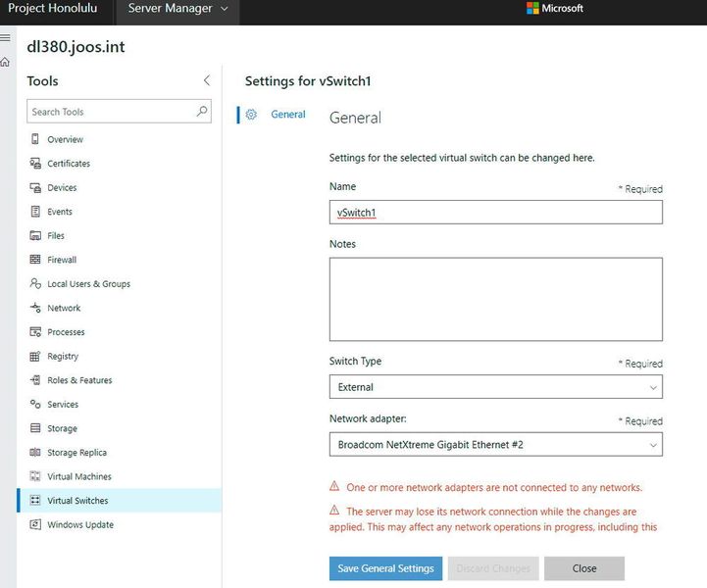
Task: Open Processes tool label
Action: (66, 332)
